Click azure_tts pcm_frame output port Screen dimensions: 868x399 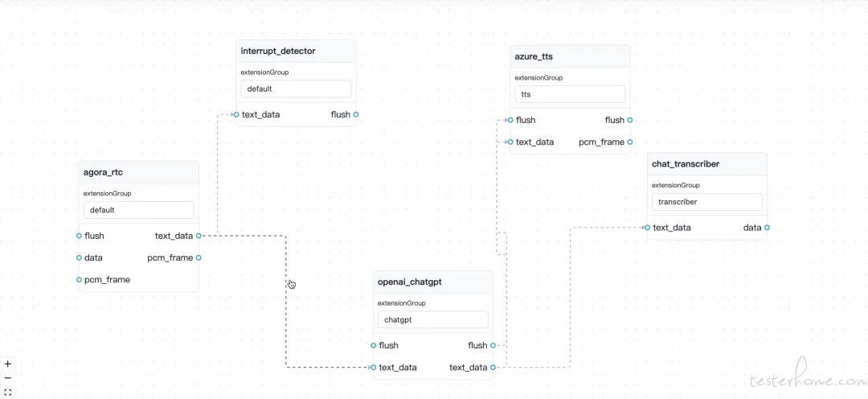[630, 142]
